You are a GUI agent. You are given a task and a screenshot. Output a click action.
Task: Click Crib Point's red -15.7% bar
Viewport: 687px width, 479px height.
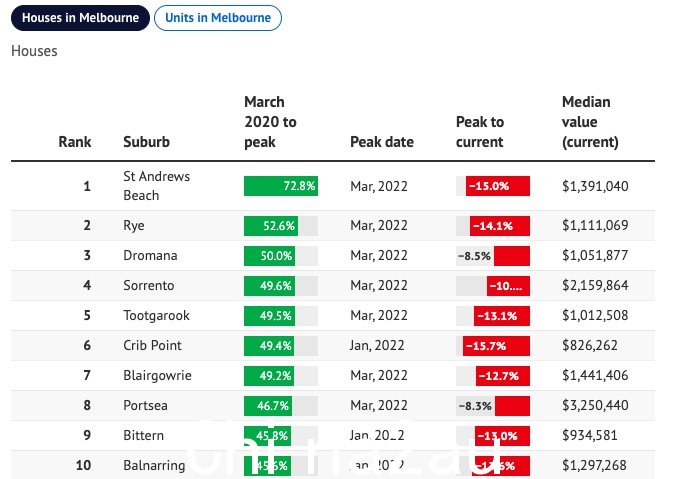tap(496, 346)
